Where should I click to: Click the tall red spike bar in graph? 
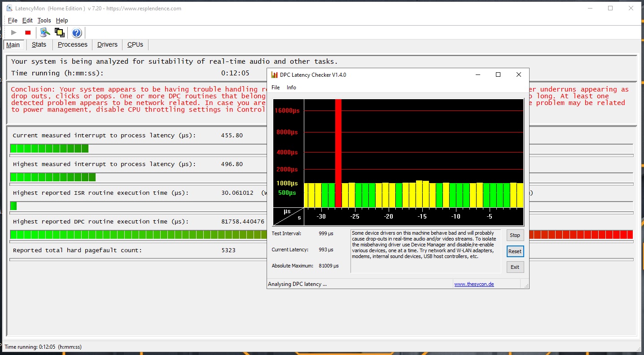tap(338, 153)
